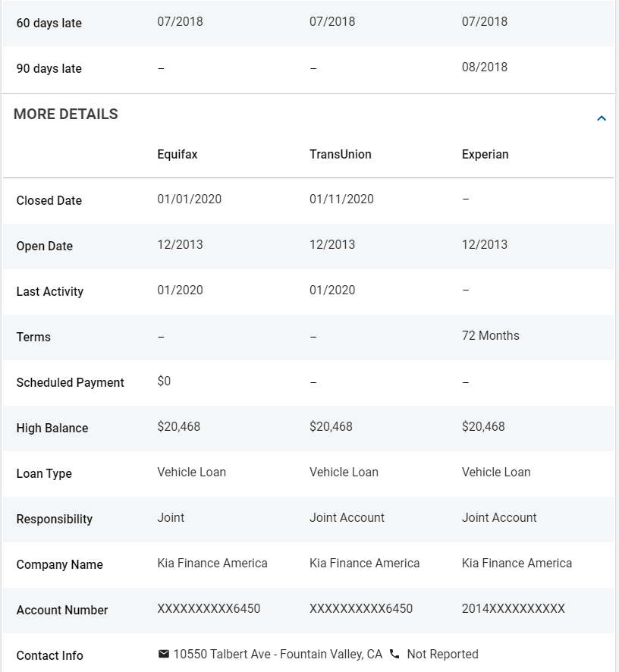Click the Equifax account number ending 6450
The width and height of the screenshot is (619, 672).
(209, 608)
